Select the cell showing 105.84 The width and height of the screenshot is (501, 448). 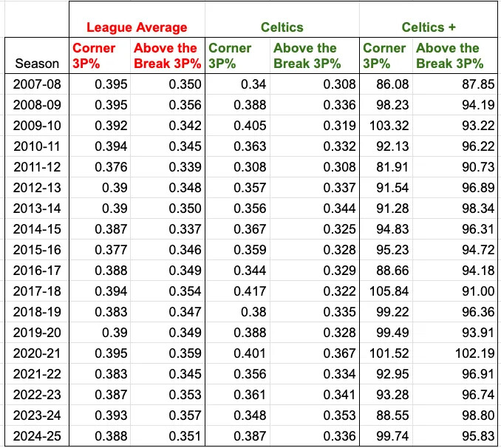point(386,291)
